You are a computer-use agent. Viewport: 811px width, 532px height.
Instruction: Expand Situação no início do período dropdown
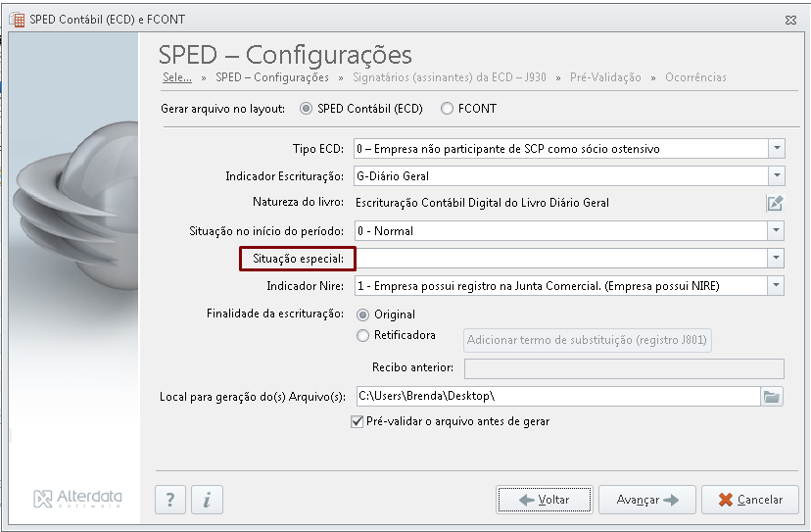coord(776,231)
